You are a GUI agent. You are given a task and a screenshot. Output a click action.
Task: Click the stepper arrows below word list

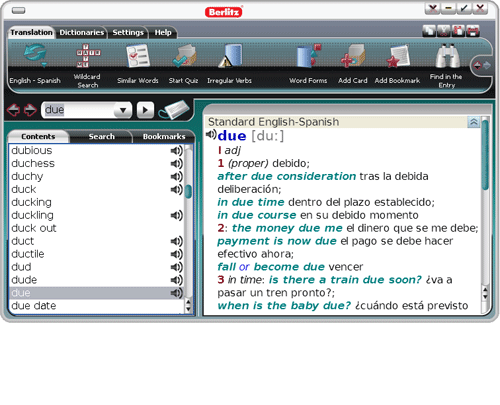click(188, 306)
